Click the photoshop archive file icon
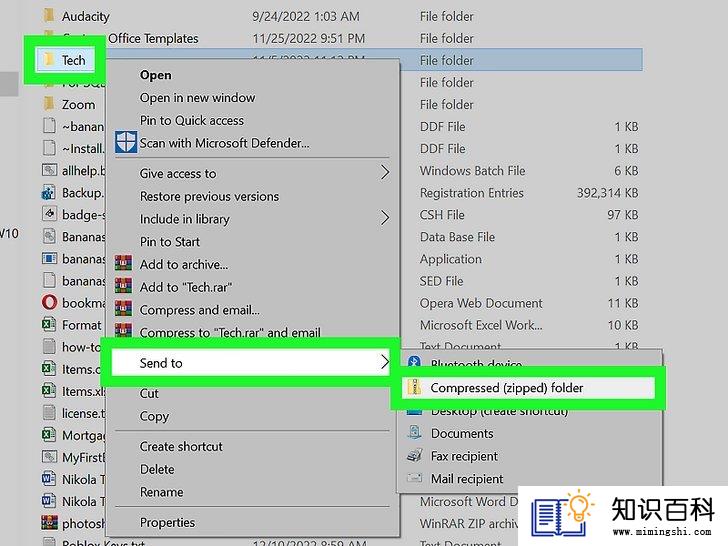This screenshot has height=546, width=728. pos(49,523)
